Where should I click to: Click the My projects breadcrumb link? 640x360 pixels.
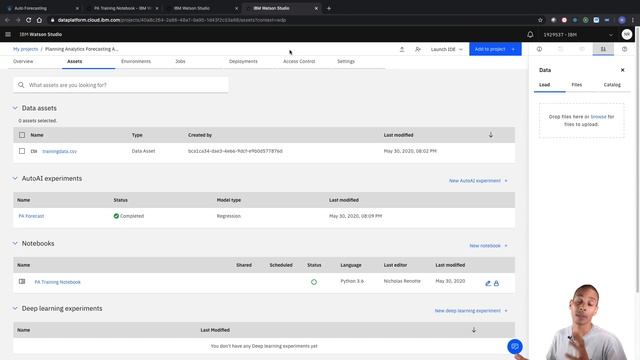click(25, 49)
